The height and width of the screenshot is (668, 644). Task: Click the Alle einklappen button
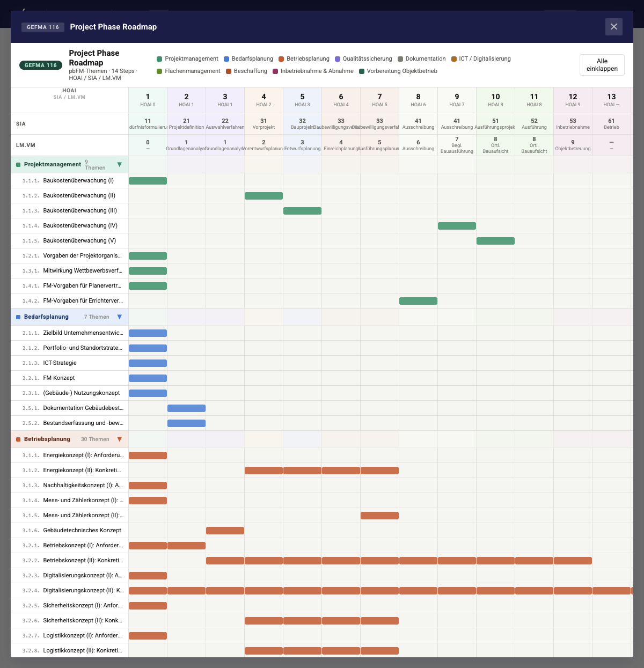(x=602, y=65)
